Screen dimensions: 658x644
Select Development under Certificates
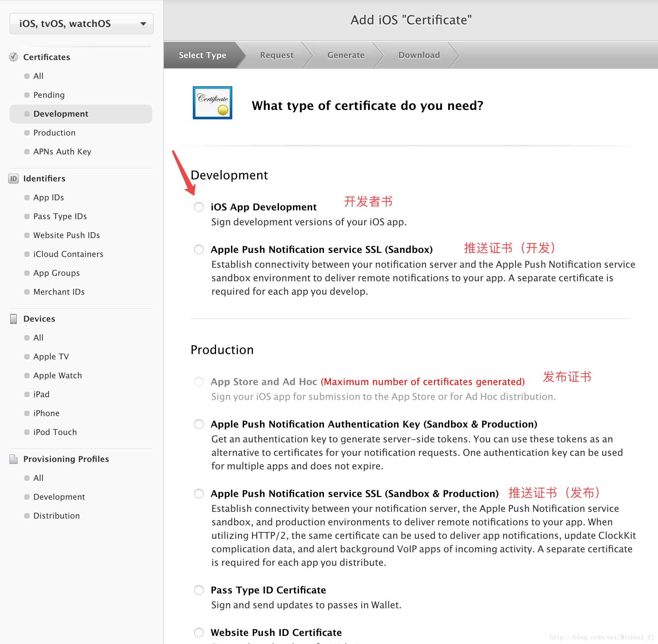point(81,114)
